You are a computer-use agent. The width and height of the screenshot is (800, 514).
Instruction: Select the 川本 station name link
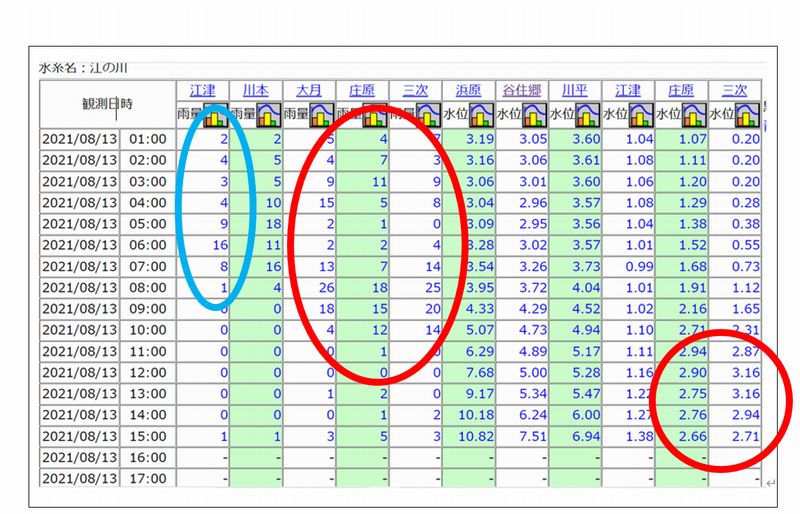pyautogui.click(x=256, y=91)
